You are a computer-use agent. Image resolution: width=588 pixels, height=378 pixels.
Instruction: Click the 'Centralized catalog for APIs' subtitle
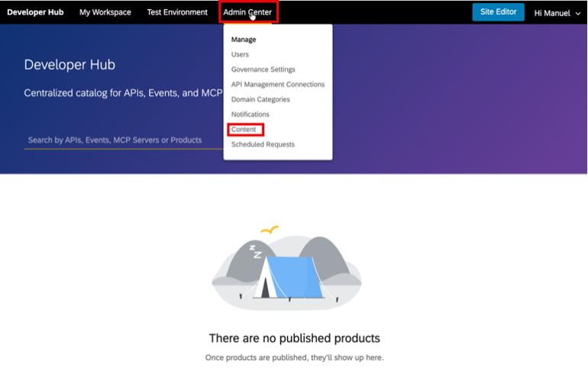click(x=124, y=93)
